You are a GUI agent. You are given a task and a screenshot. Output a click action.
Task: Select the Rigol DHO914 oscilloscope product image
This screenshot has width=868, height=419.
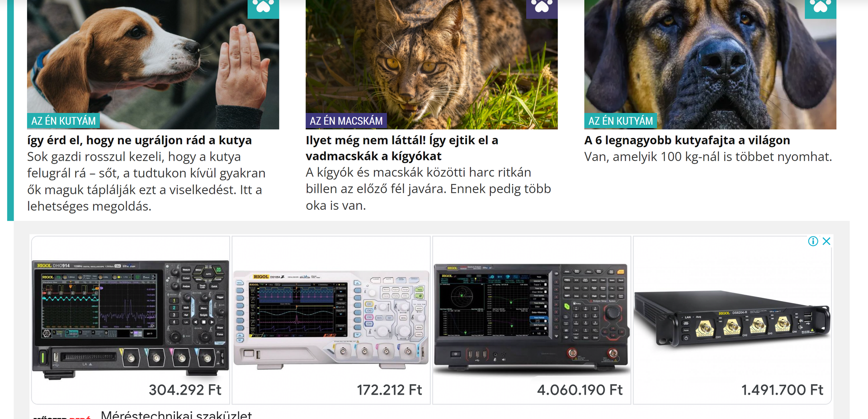tap(131, 319)
